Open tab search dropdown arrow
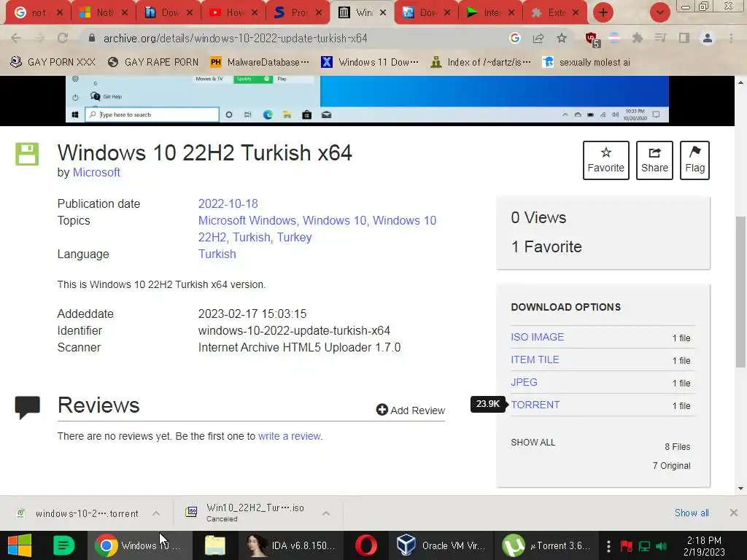Image resolution: width=747 pixels, height=560 pixels. tap(659, 12)
